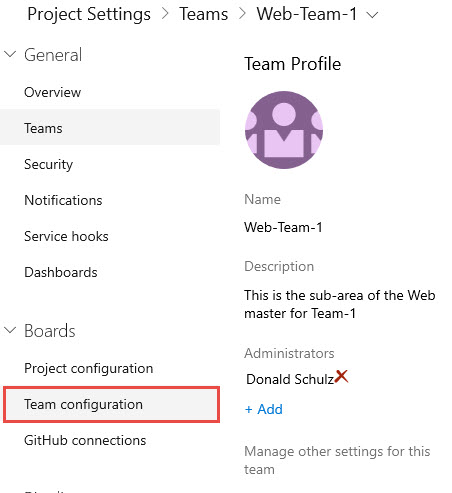The height and width of the screenshot is (493, 452).
Task: Click the purple team avatar image
Action: point(284,130)
